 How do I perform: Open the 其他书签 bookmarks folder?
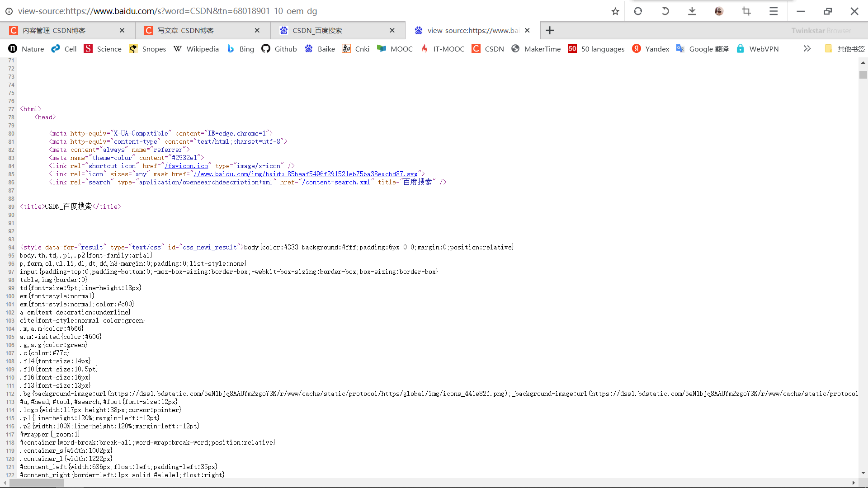point(844,49)
